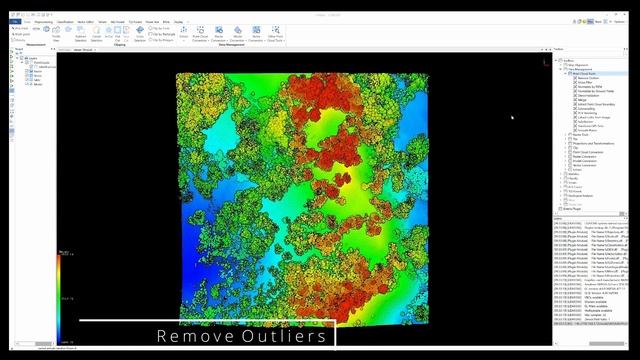This screenshot has width=640, height=360.
Task: Open Noise Filter tool in Toolbox
Action: [x=585, y=82]
